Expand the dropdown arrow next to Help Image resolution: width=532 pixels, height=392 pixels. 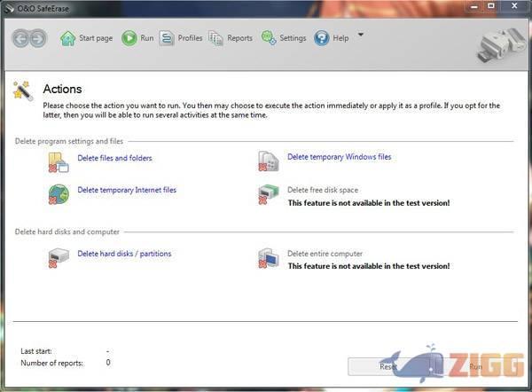[360, 36]
